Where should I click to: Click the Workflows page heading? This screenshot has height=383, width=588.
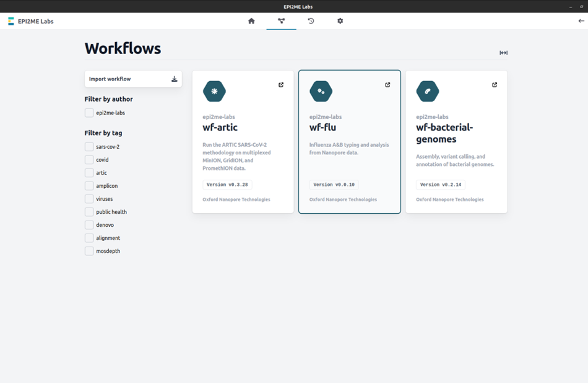(123, 48)
